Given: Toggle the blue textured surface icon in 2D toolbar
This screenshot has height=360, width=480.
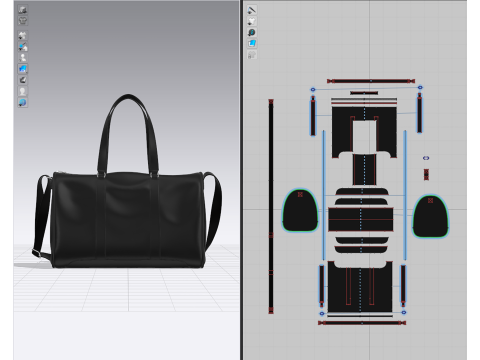Looking at the screenshot, I should pyautogui.click(x=252, y=43).
